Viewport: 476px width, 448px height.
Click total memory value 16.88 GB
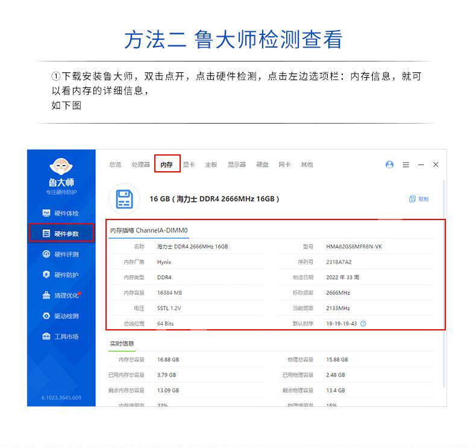(x=168, y=359)
